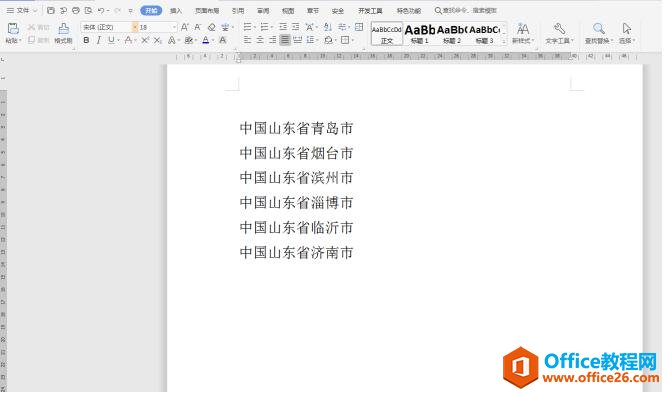
Task: Click the Select (选择) cursor icon
Action: tap(627, 28)
